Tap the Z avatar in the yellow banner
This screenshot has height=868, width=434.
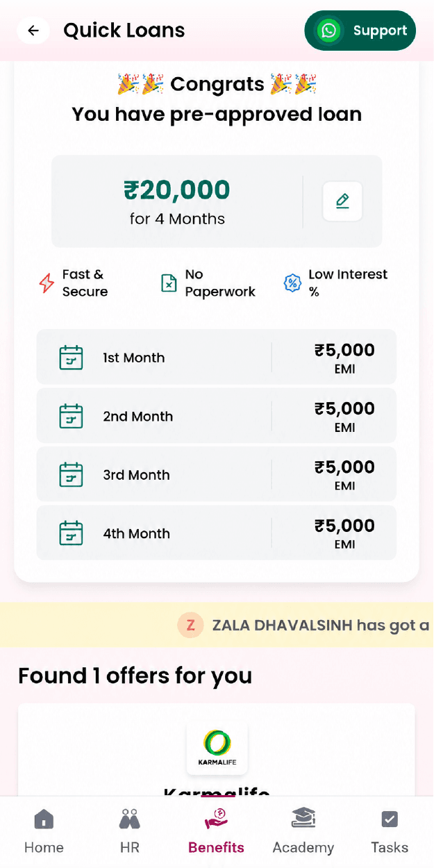190,626
